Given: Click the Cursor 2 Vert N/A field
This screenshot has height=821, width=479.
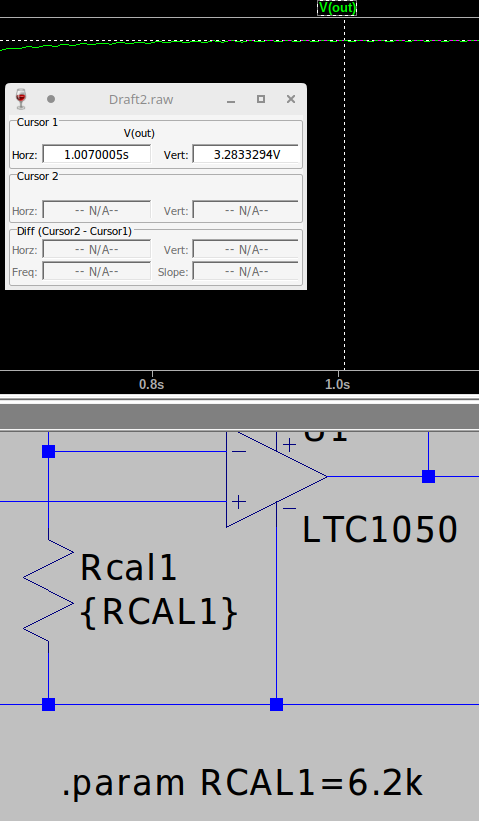Looking at the screenshot, I should 246,210.
